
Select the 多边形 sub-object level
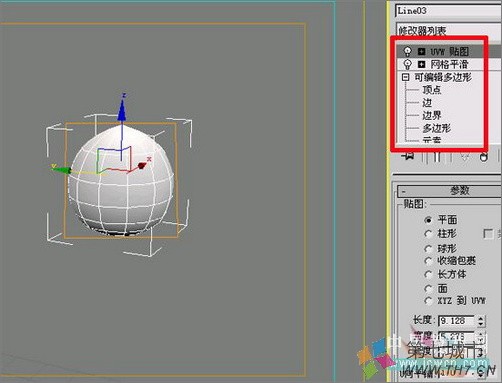tap(437, 128)
